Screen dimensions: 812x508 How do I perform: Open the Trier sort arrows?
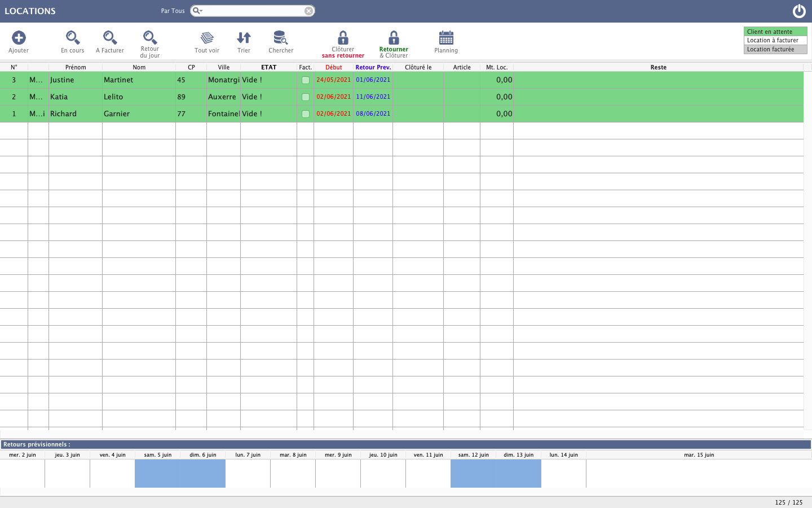coord(244,38)
